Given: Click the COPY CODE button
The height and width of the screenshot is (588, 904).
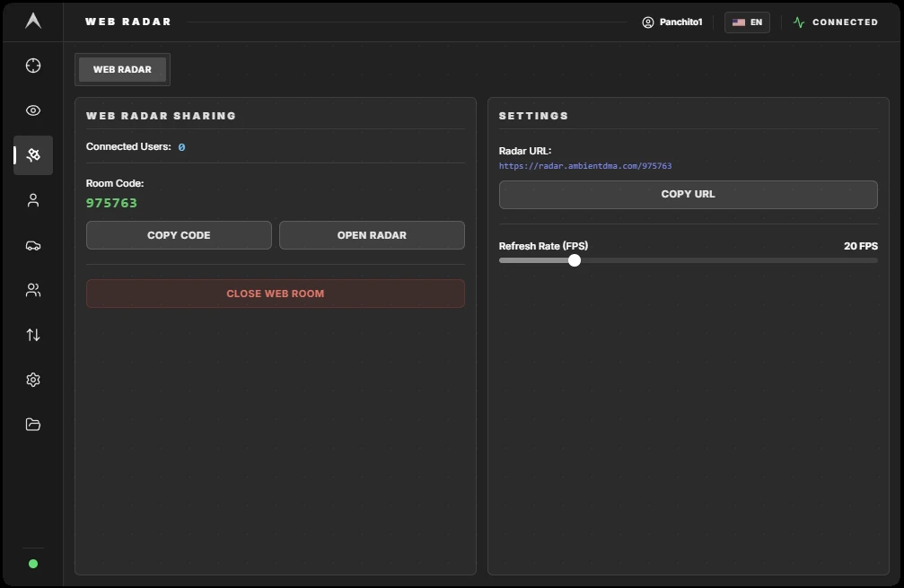Looking at the screenshot, I should 179,235.
